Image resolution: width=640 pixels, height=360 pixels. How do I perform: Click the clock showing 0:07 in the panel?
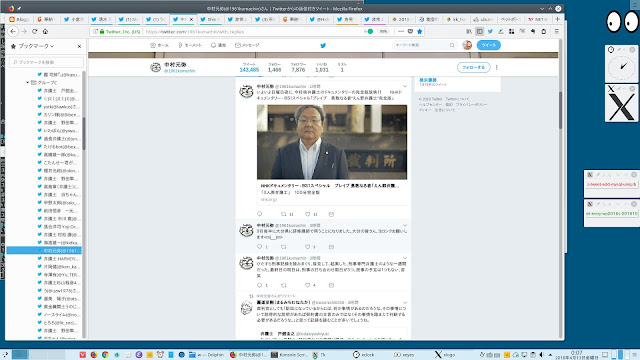coord(576,355)
